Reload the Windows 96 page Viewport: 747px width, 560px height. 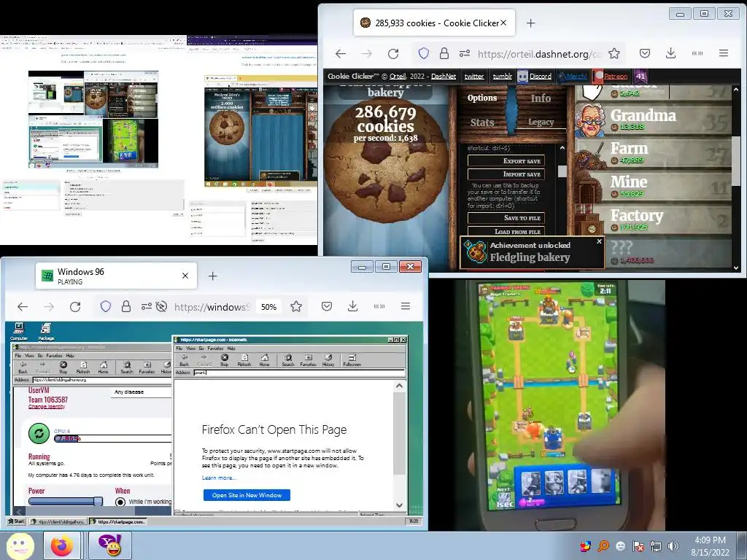tap(75, 307)
